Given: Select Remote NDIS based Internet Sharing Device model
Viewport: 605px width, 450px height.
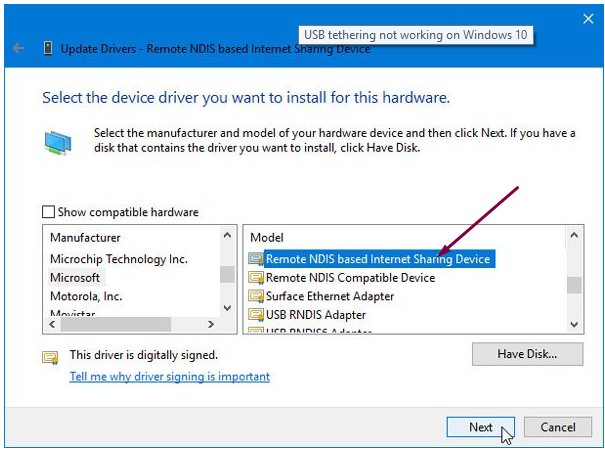Looking at the screenshot, I should [x=378, y=259].
